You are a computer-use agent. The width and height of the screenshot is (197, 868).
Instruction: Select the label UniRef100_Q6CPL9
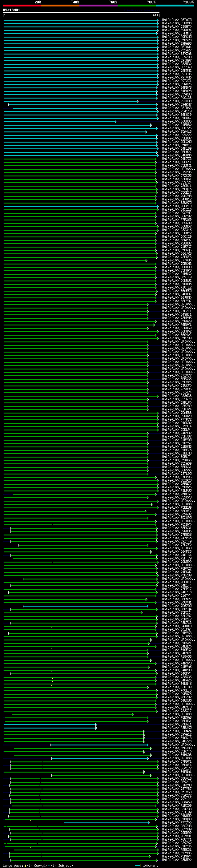tap(177, 206)
